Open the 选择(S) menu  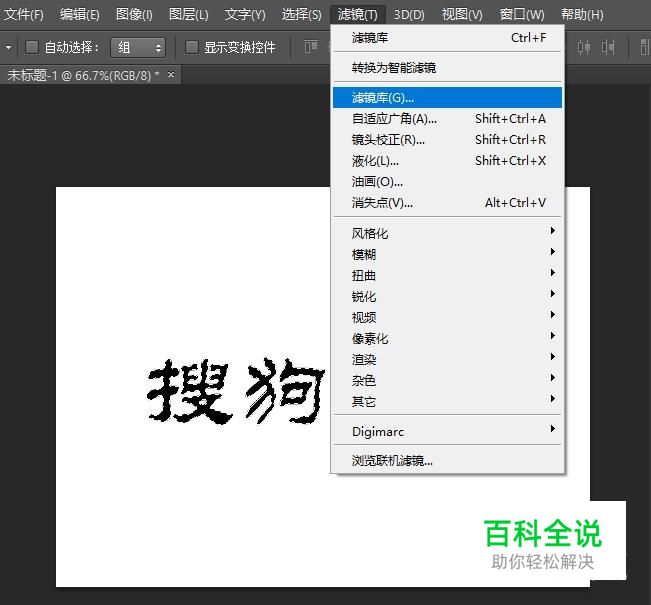[301, 15]
